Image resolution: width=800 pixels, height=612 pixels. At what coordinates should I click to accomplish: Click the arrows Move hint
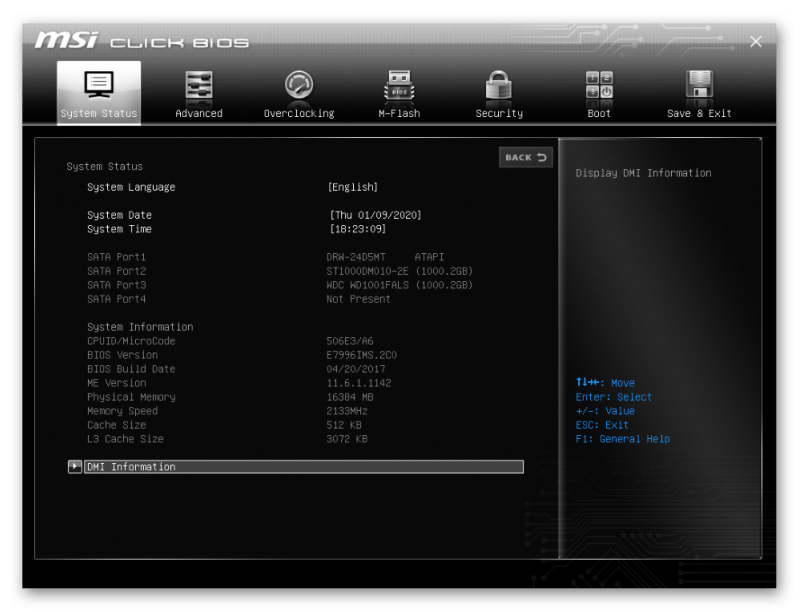coord(605,382)
